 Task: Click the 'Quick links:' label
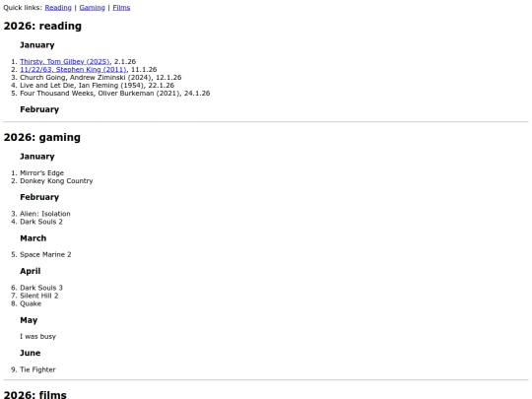pyautogui.click(x=23, y=8)
